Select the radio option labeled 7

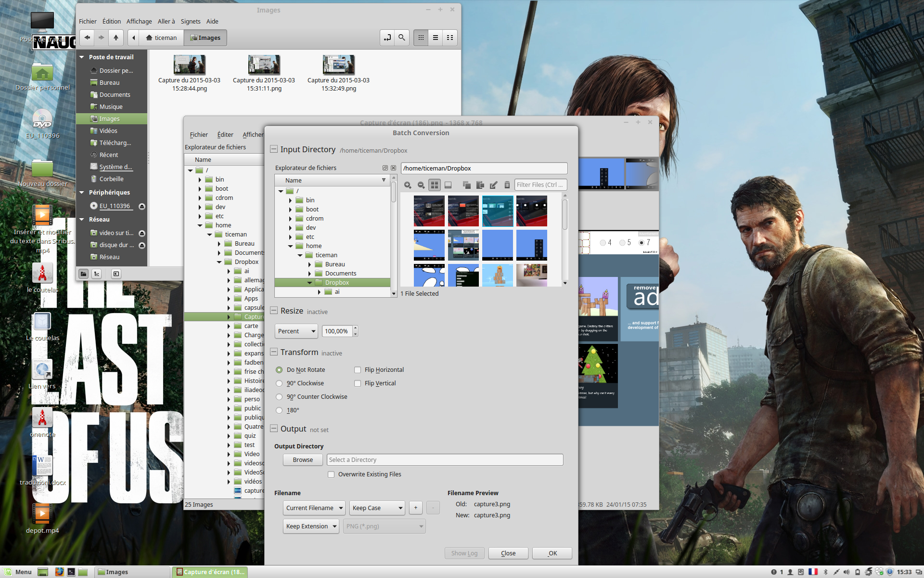pyautogui.click(x=641, y=243)
